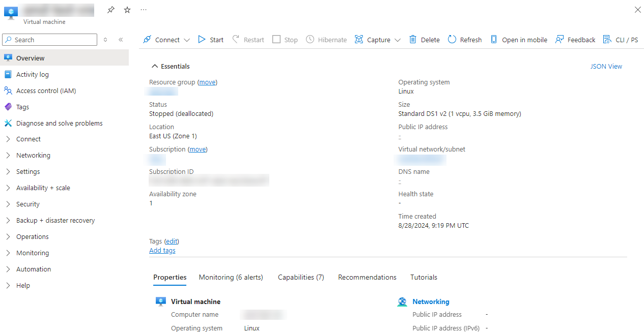The image size is (644, 332).
Task: Click move link next to Subscription
Action: (198, 149)
